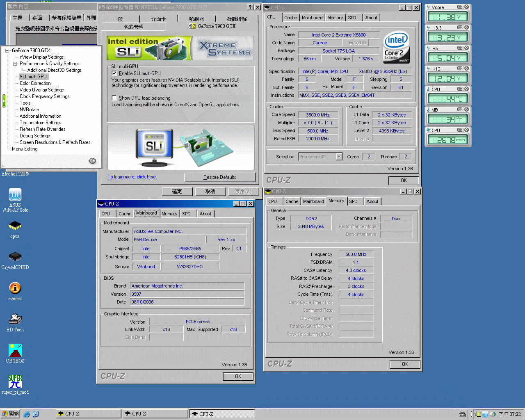Screen dimensions: 525x420
Task: Close the Vcore voltage monitor widget
Action: coord(466,7)
